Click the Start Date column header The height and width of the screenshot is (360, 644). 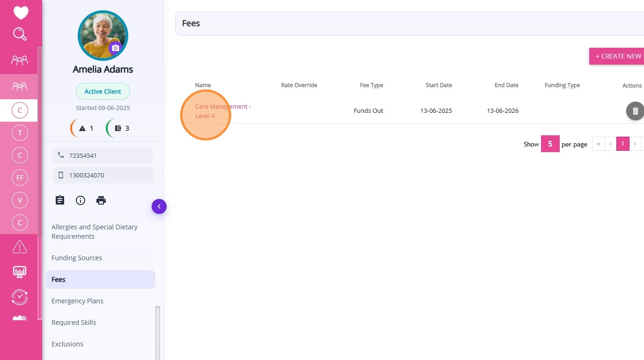click(x=439, y=85)
